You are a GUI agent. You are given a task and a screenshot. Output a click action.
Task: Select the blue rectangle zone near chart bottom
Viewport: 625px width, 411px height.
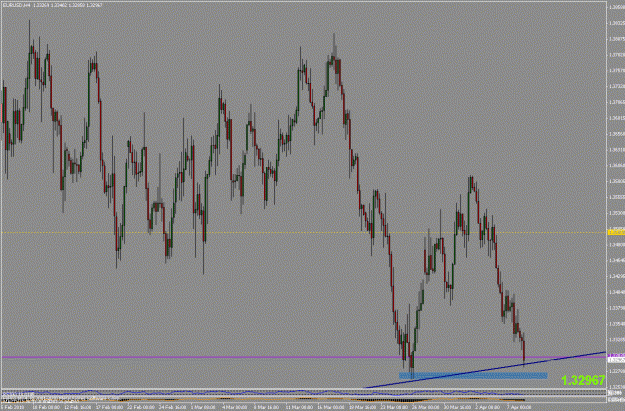[473, 376]
